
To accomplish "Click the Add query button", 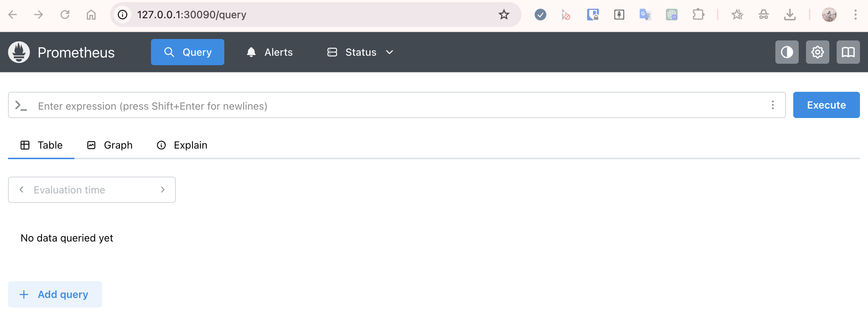I will (55, 294).
